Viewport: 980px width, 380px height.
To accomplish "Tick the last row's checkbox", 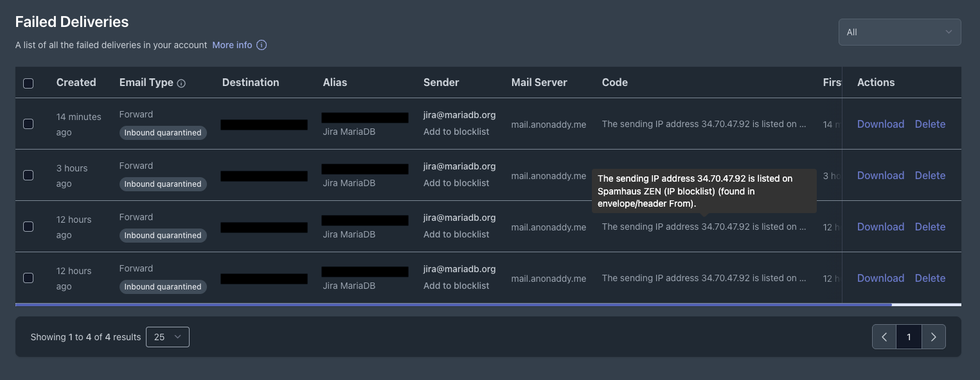I will tap(28, 278).
